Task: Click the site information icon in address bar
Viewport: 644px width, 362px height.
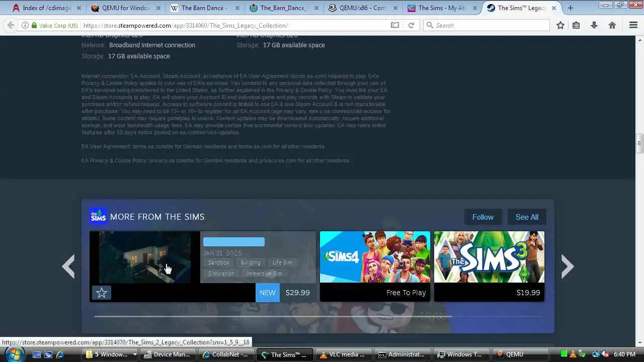Action: point(25,25)
